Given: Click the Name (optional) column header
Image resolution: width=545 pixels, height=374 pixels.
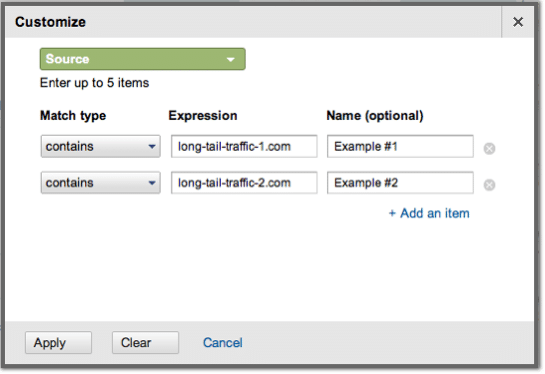Looking at the screenshot, I should pyautogui.click(x=375, y=115).
